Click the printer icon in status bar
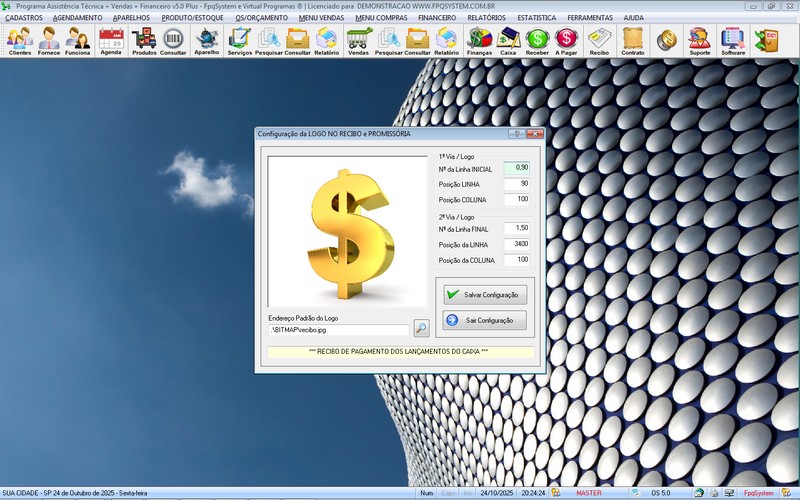This screenshot has width=800, height=500. 714,493
